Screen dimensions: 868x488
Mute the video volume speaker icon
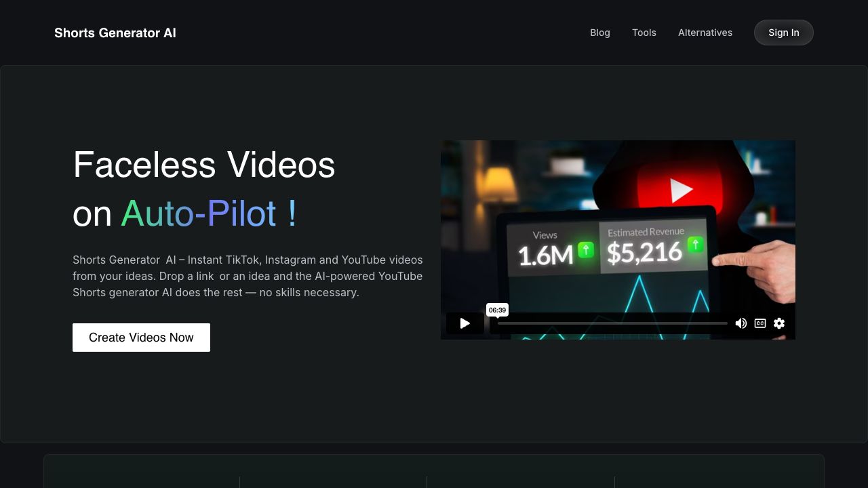(x=741, y=323)
